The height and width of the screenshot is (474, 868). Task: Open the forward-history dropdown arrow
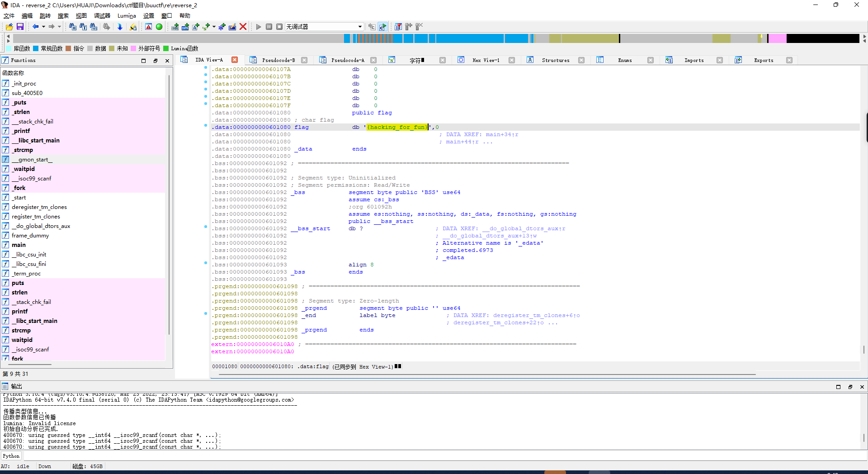[59, 27]
